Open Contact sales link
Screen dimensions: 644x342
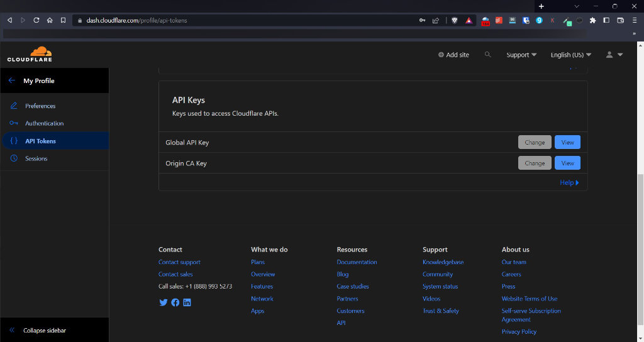click(x=175, y=274)
